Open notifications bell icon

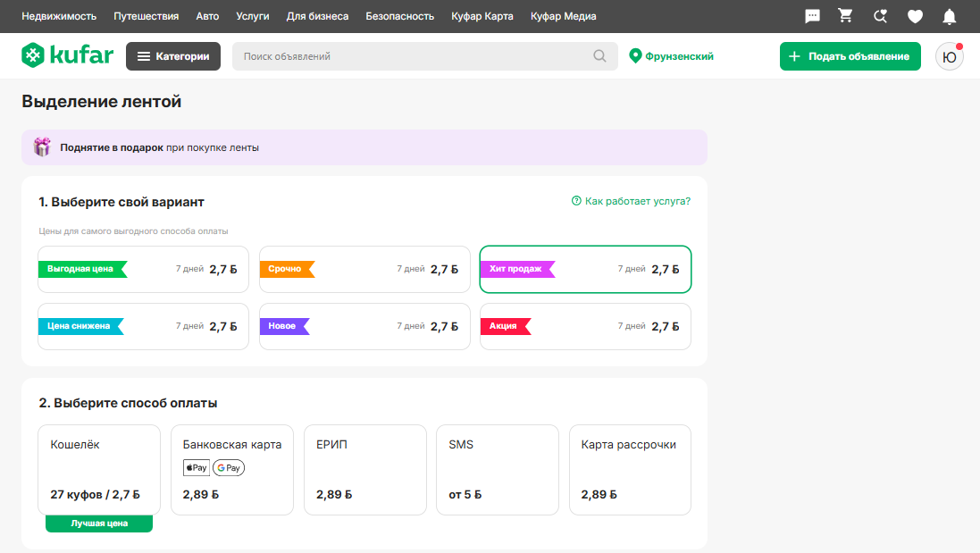pyautogui.click(x=949, y=16)
